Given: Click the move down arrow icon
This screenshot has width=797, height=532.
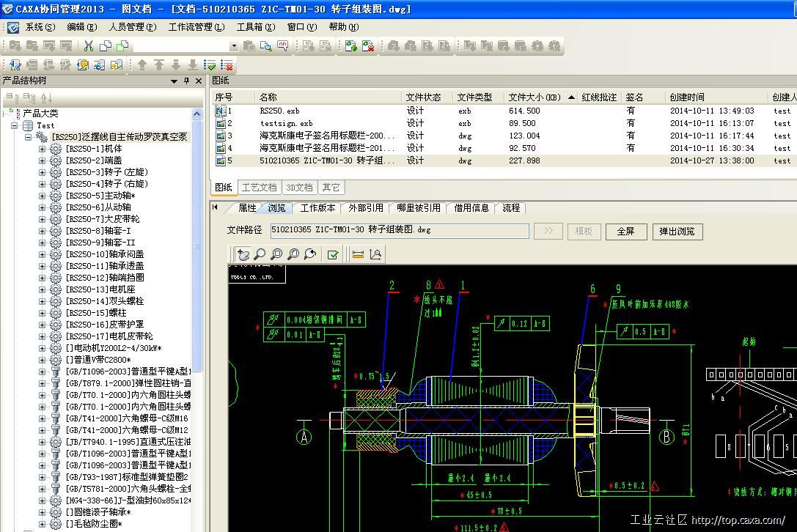Looking at the screenshot, I should 176,65.
